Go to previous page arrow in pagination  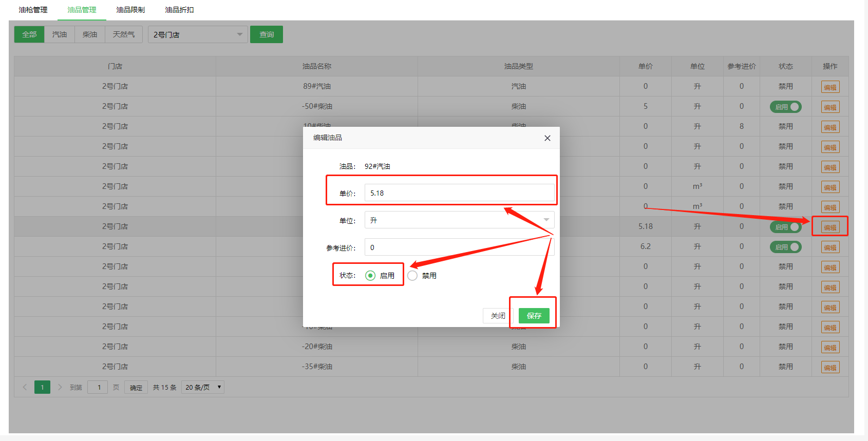pos(25,387)
